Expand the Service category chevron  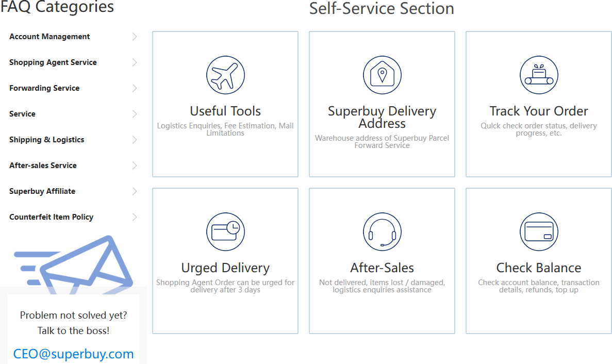[135, 114]
